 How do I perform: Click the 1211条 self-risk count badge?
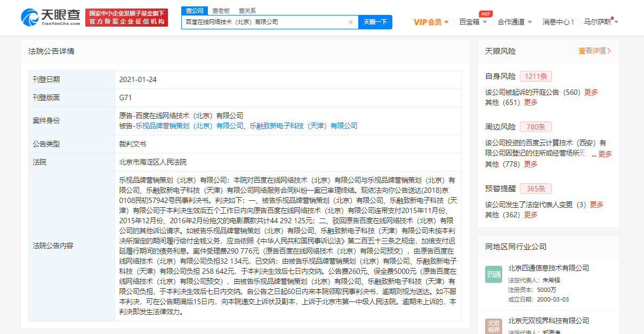coord(536,76)
